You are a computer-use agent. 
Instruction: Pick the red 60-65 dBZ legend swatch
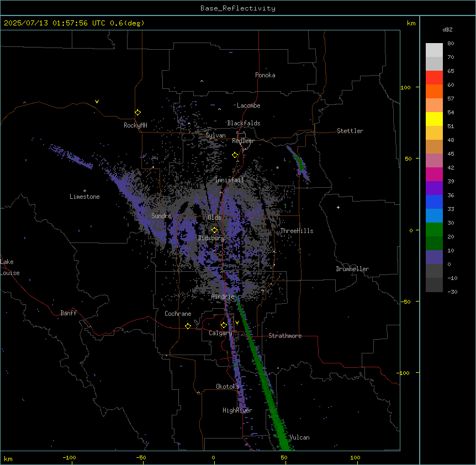(434, 78)
